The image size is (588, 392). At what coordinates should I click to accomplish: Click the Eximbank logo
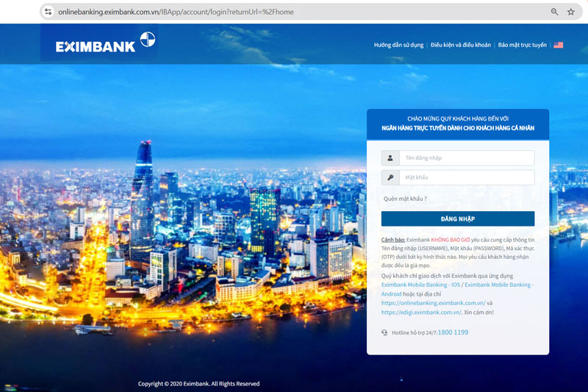[105, 43]
